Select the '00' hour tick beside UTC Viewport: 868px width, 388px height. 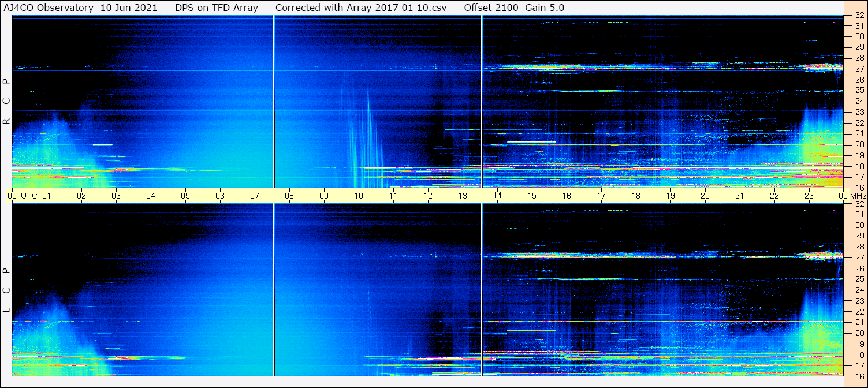12,196
